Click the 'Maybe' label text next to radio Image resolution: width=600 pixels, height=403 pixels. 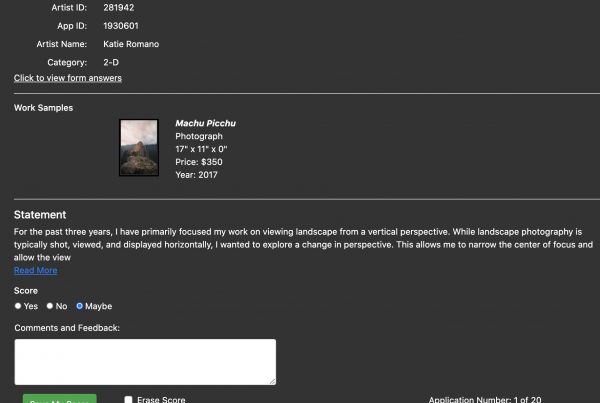coord(98,307)
